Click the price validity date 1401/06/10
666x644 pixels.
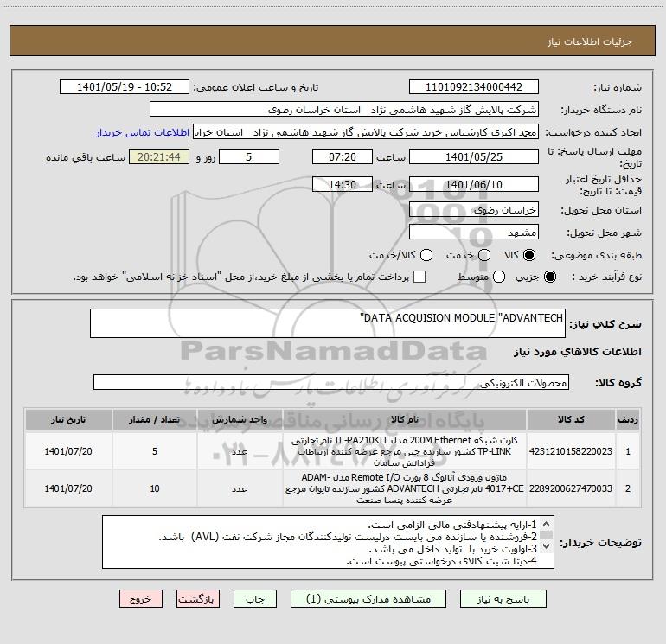[x=474, y=185]
